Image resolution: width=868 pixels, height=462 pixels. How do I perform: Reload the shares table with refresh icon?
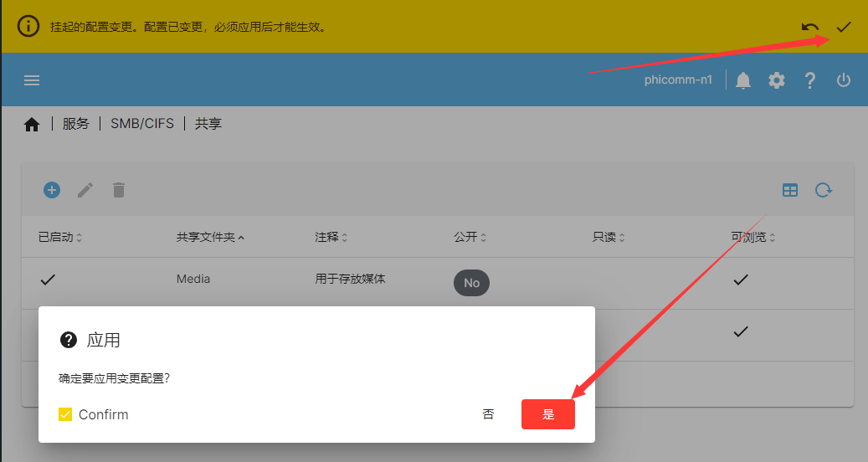coord(823,190)
